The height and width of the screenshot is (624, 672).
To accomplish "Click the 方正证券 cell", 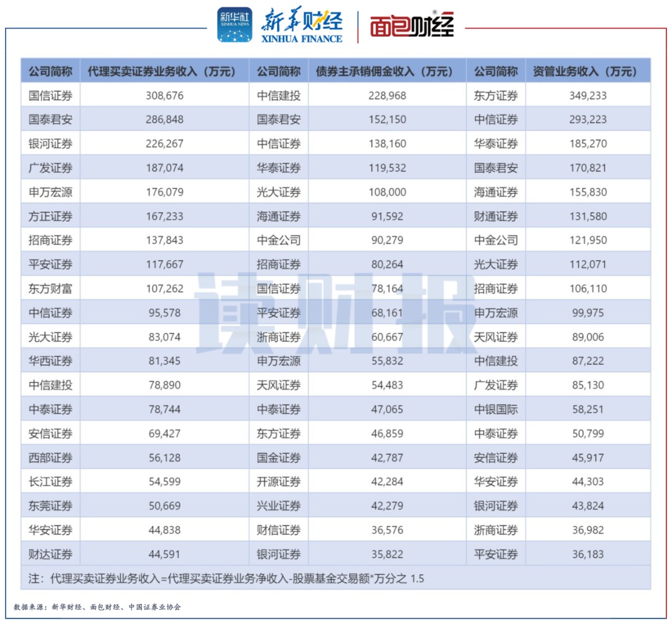I will 50,217.
